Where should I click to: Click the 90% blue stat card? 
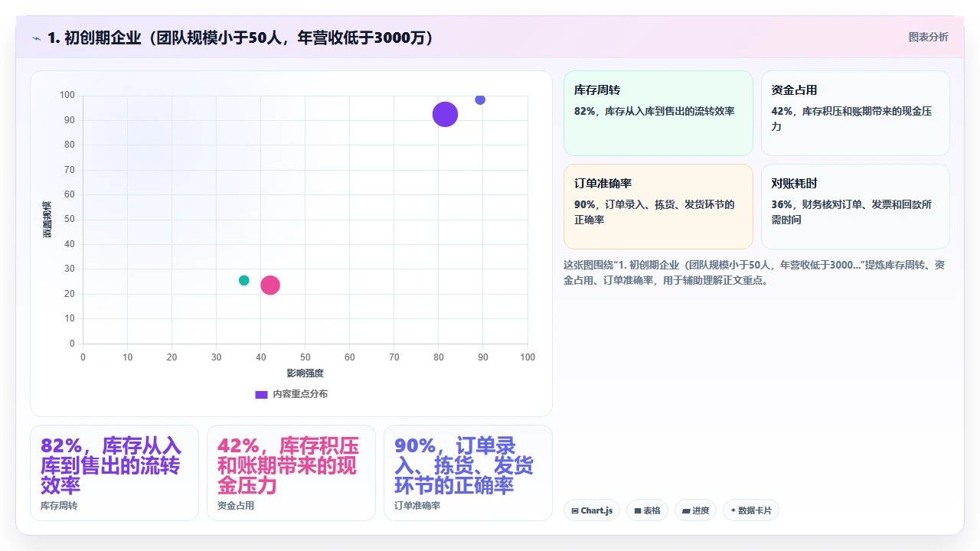point(468,473)
